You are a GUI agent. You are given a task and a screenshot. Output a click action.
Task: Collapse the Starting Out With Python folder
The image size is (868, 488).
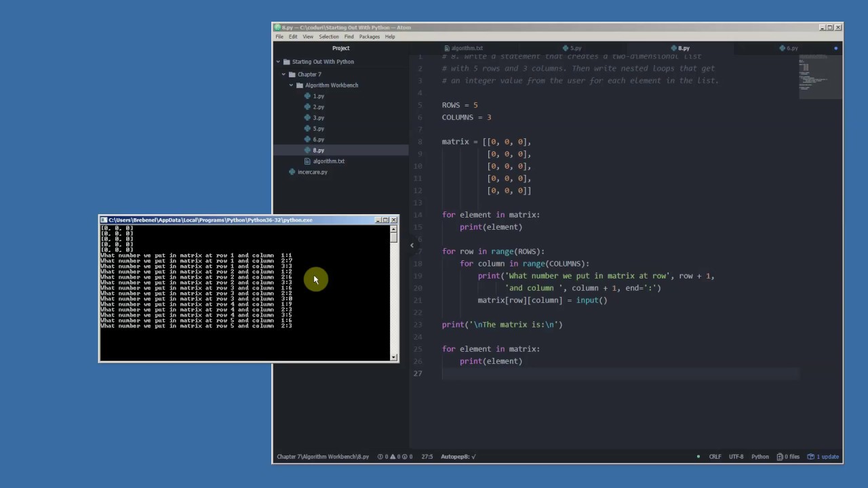pyautogui.click(x=278, y=62)
